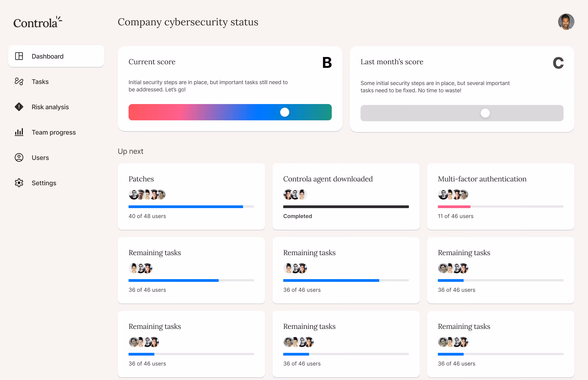Viewport: 588px width, 380px height.
Task: Click the Up next section heading
Action: tap(131, 151)
